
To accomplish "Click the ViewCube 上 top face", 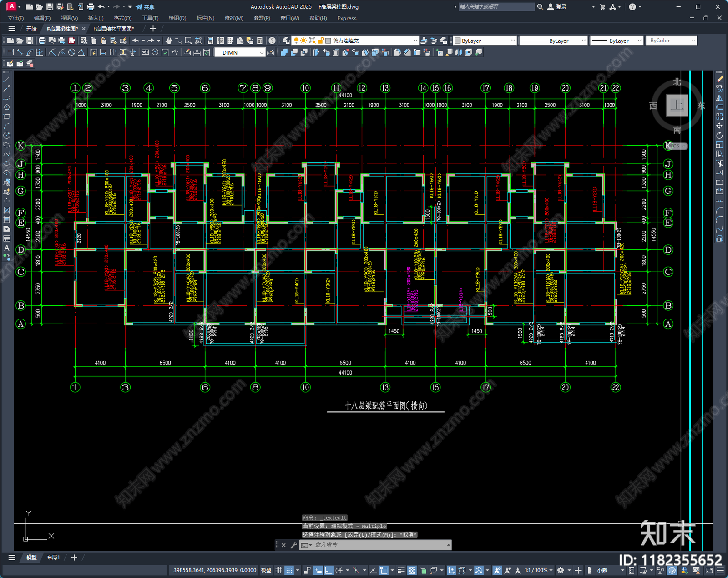I will pyautogui.click(x=677, y=106).
